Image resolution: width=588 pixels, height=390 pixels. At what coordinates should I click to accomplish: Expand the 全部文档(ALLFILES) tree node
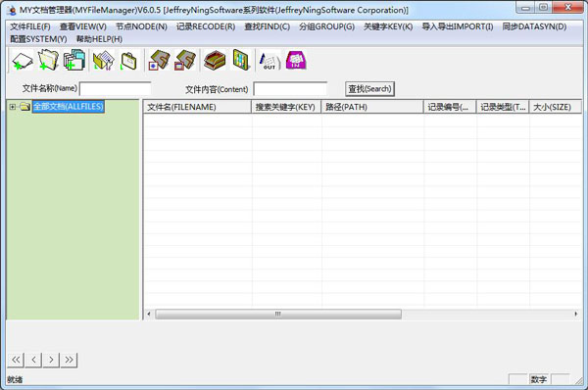(13, 107)
